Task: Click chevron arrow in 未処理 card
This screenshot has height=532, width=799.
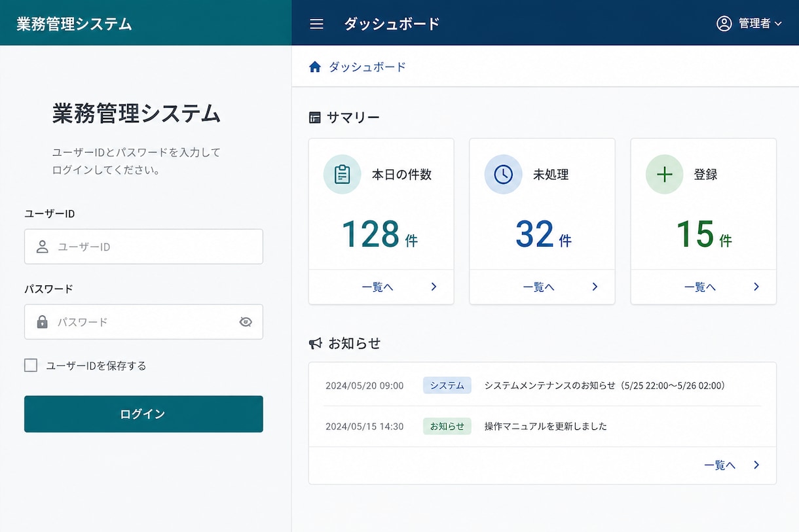Action: pos(595,287)
